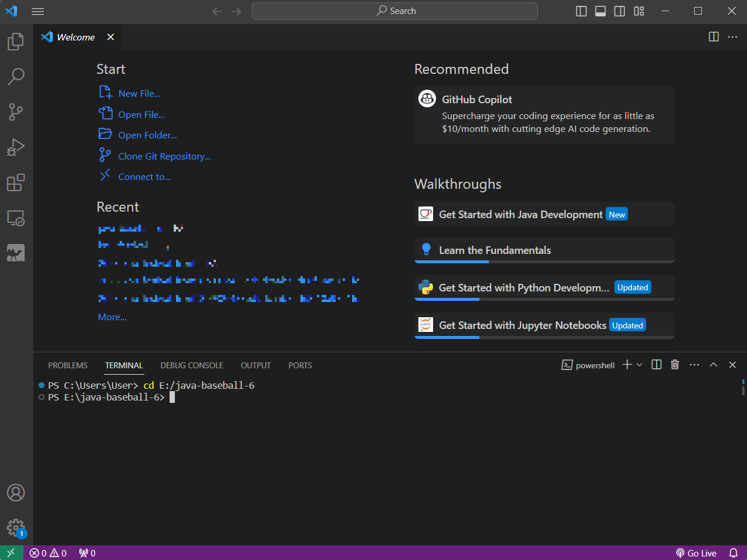Kill the terminal with trash icon
The image size is (747, 560).
(x=675, y=365)
